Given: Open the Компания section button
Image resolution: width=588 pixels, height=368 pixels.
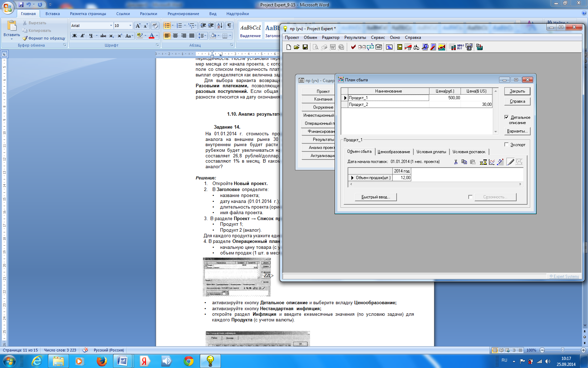Looking at the screenshot, I should [x=318, y=99].
